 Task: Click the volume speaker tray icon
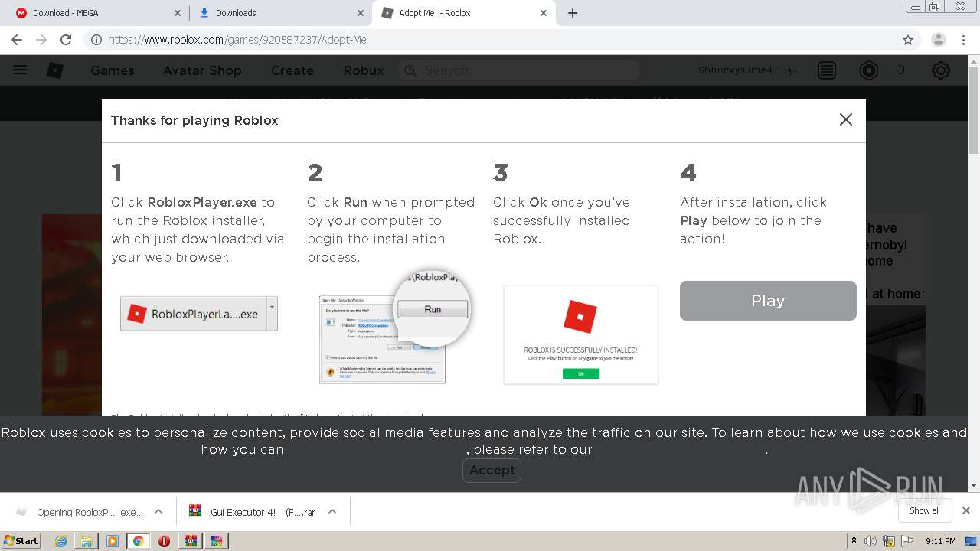[x=871, y=541]
